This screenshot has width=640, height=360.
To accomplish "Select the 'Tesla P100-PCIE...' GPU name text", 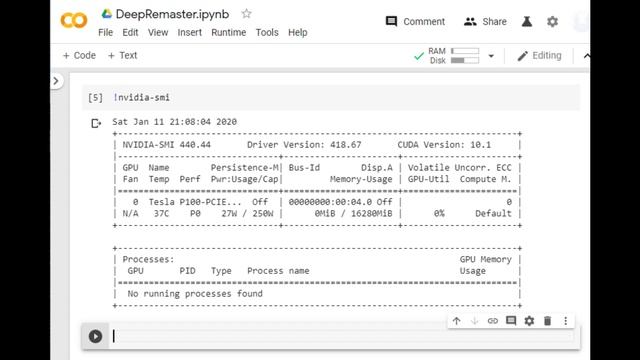I will (x=195, y=202).
